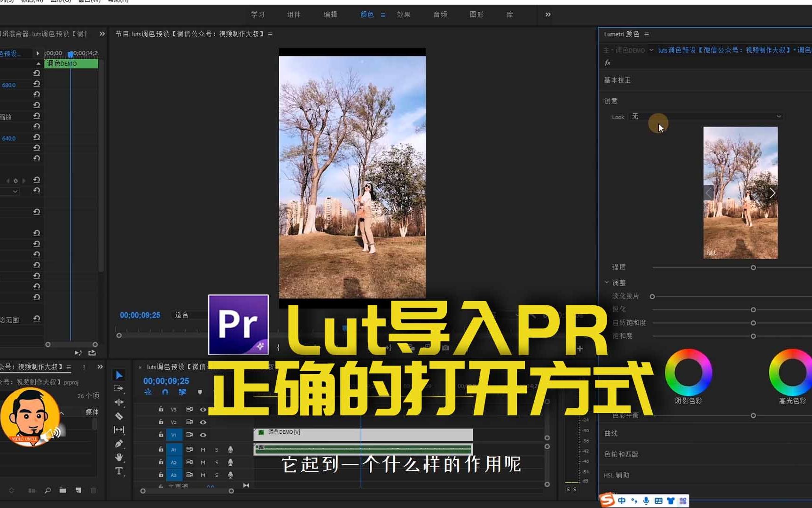This screenshot has width=812, height=508.
Task: Select the Pen tool
Action: pyautogui.click(x=119, y=443)
